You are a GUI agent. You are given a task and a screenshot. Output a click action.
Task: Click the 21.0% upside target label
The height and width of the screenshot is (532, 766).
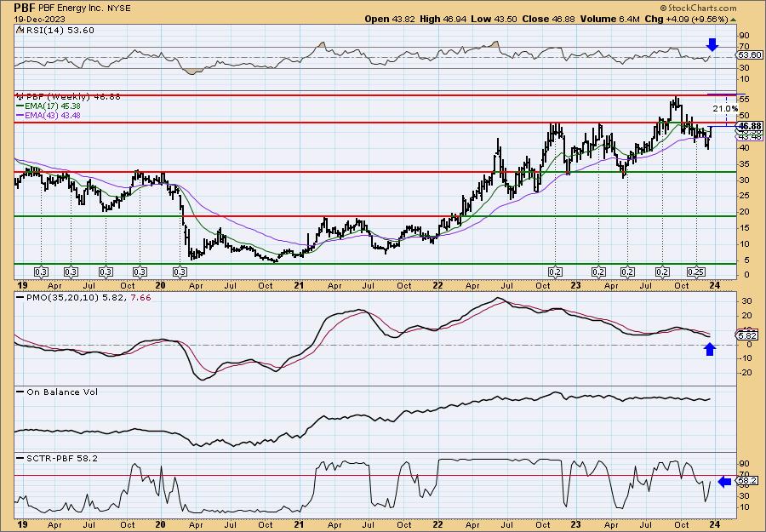coord(725,108)
